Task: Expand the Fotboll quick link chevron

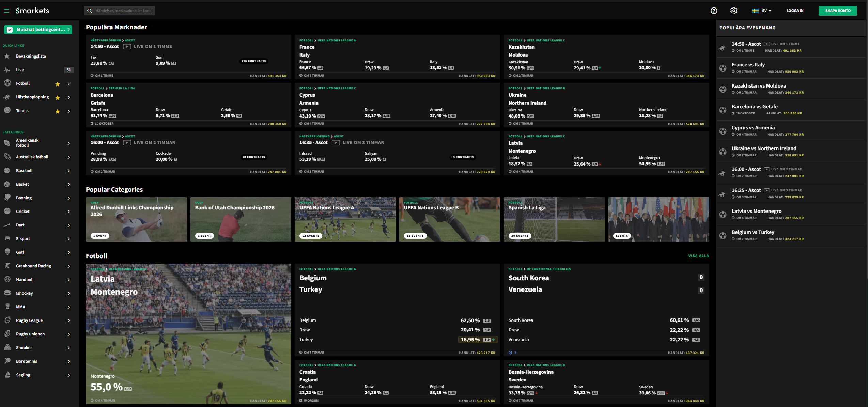Action: pyautogui.click(x=69, y=84)
